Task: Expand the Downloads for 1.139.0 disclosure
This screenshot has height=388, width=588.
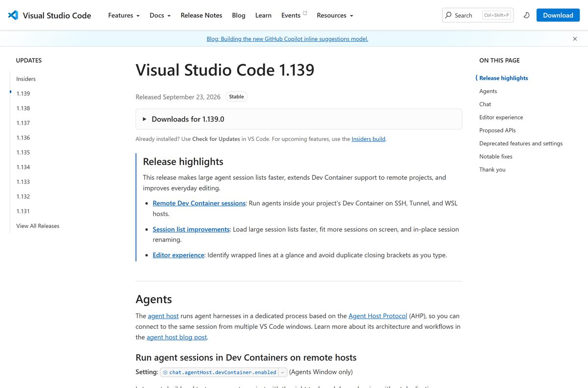Action: pos(299,119)
